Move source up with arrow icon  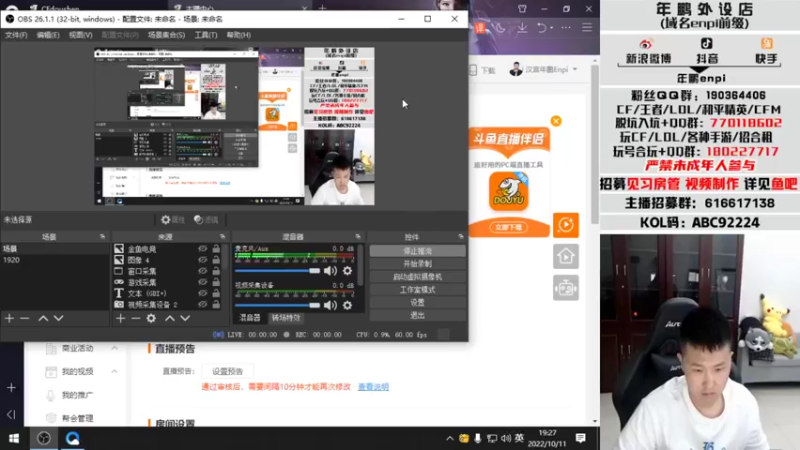(170, 318)
